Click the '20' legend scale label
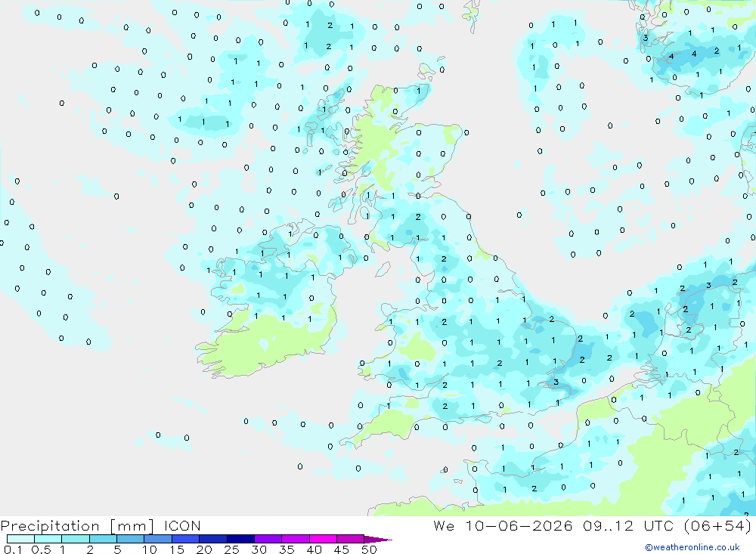 (204, 549)
